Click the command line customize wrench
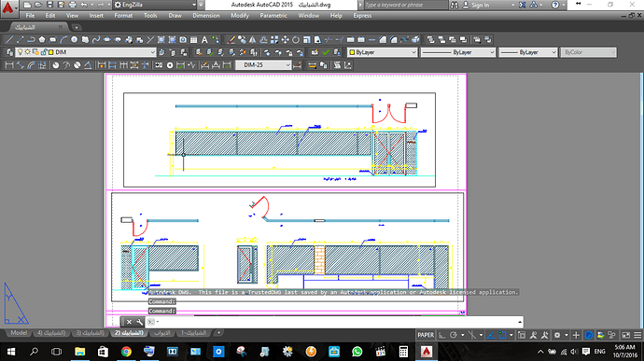 140,322
